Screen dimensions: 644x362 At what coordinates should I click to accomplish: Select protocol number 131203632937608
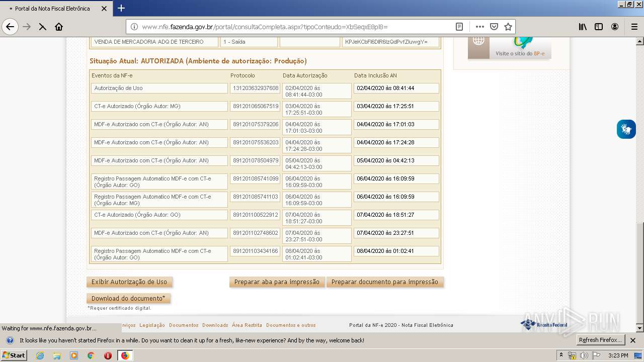[x=255, y=88]
